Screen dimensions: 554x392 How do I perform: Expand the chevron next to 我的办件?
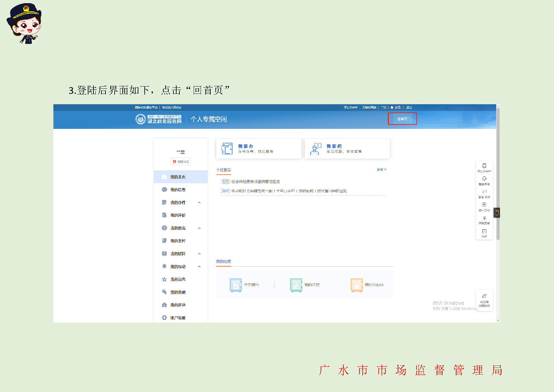(x=199, y=202)
